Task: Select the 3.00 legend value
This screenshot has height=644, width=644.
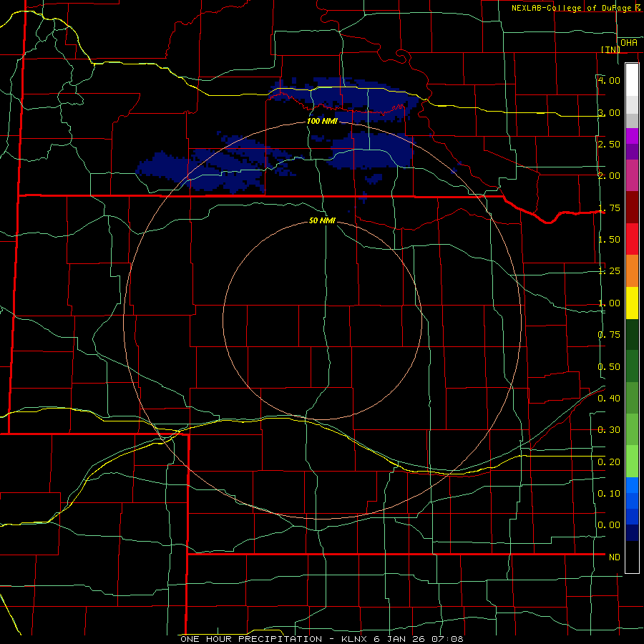Action: tap(609, 112)
